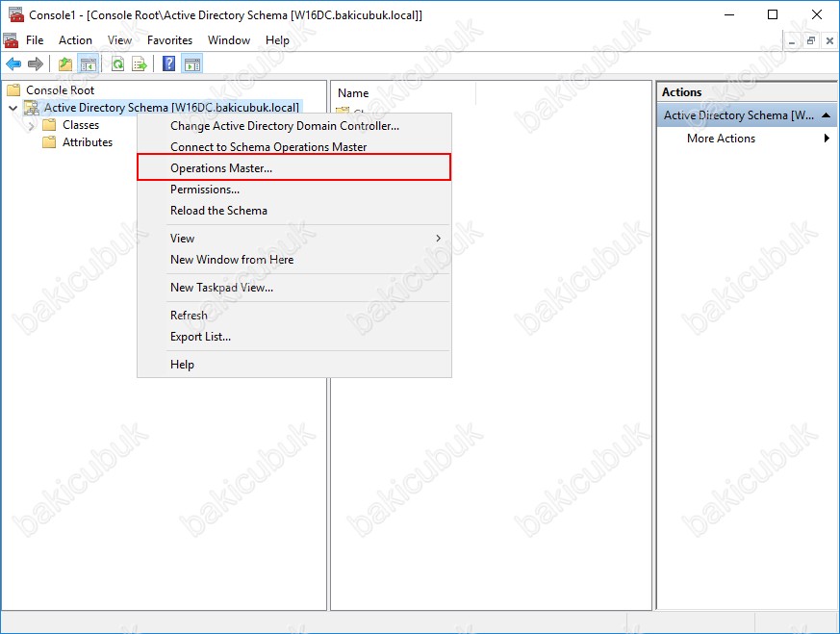840x634 pixels.
Task: Toggle the Show/Hide Console Tree icon
Action: pos(88,64)
